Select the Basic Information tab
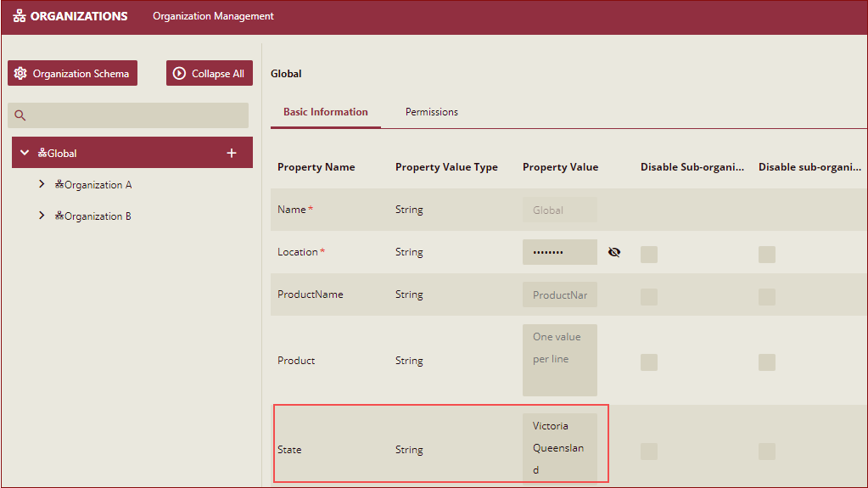868x488 pixels. 325,112
